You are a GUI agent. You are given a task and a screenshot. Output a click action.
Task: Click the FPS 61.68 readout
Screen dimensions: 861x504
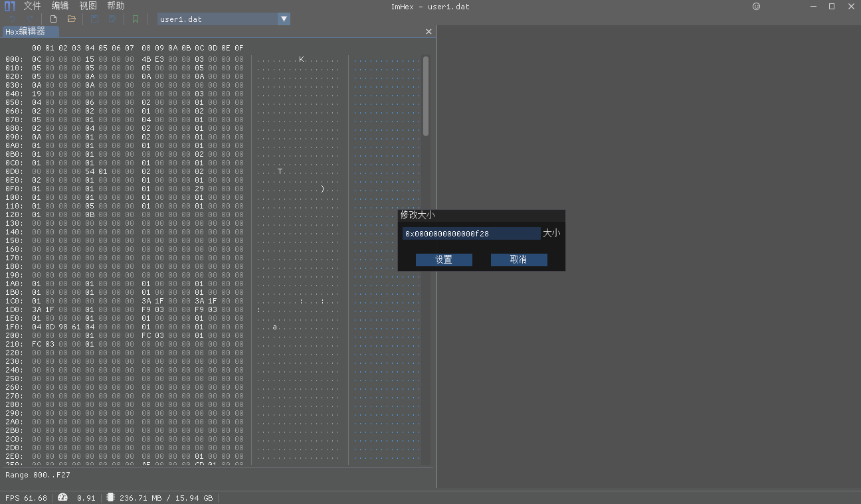click(26, 498)
